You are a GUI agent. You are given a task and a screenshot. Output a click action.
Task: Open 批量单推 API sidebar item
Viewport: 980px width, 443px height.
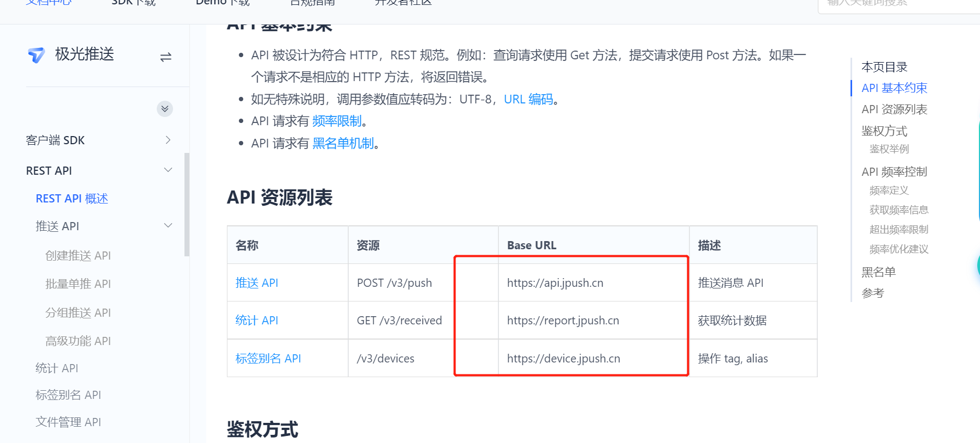click(x=78, y=284)
